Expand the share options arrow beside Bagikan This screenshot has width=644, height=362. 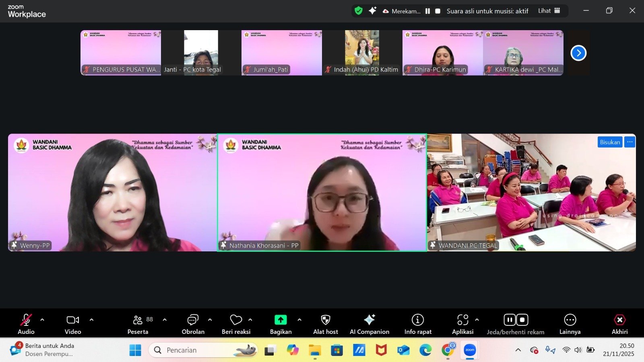(x=299, y=320)
